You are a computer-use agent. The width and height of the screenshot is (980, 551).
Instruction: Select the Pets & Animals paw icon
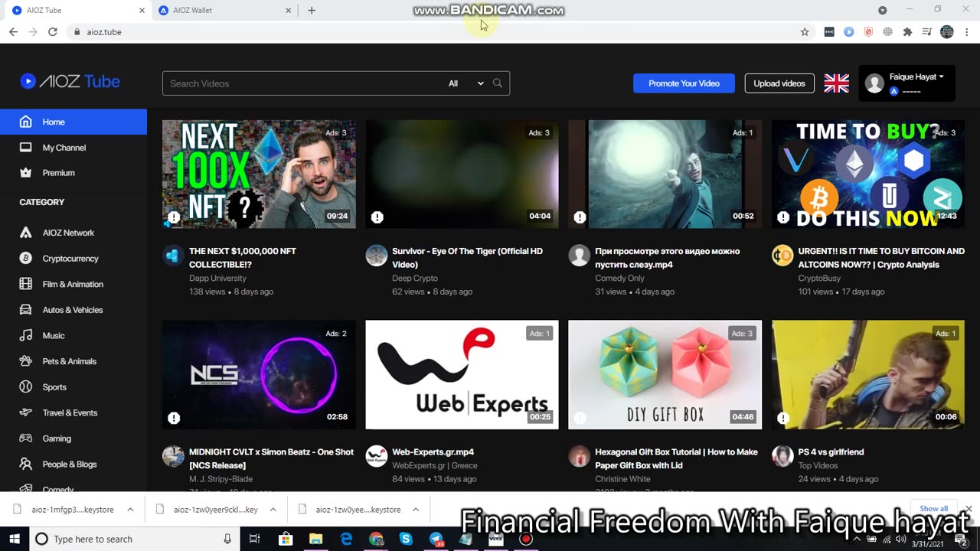[x=26, y=361]
